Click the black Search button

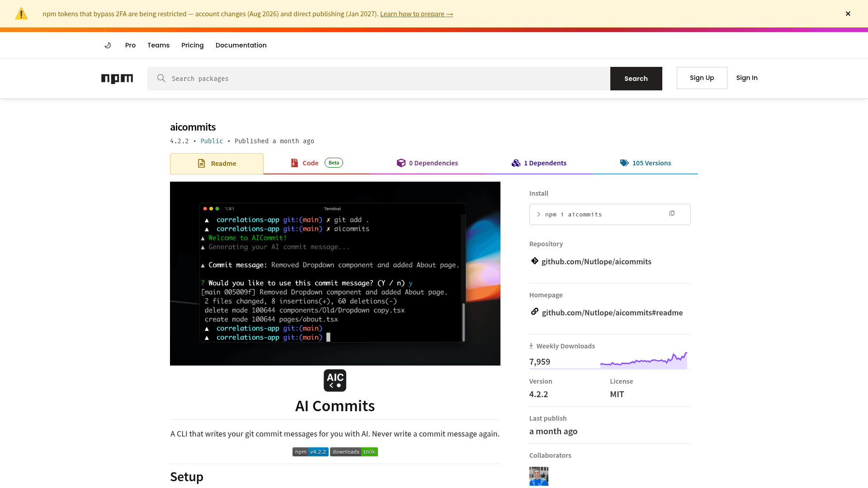636,79
